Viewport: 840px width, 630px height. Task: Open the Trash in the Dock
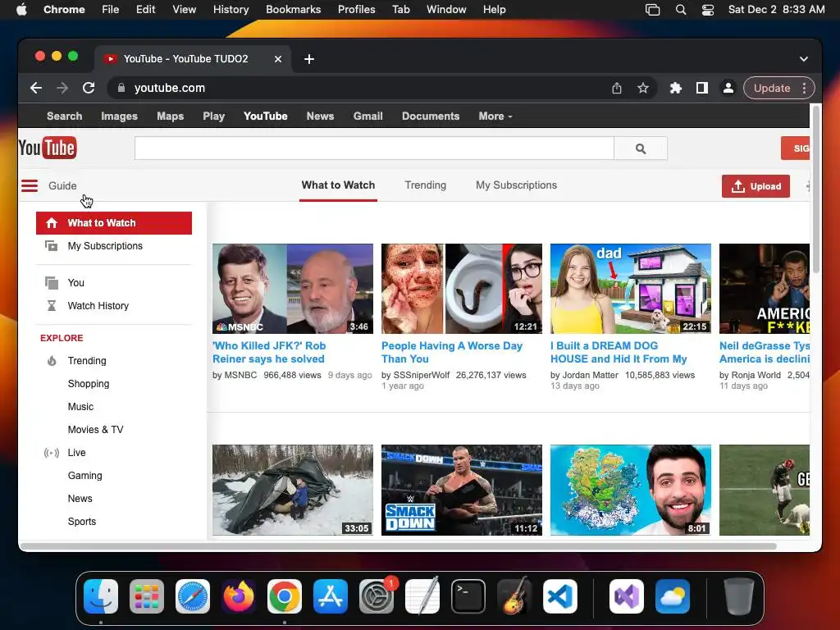(x=739, y=596)
